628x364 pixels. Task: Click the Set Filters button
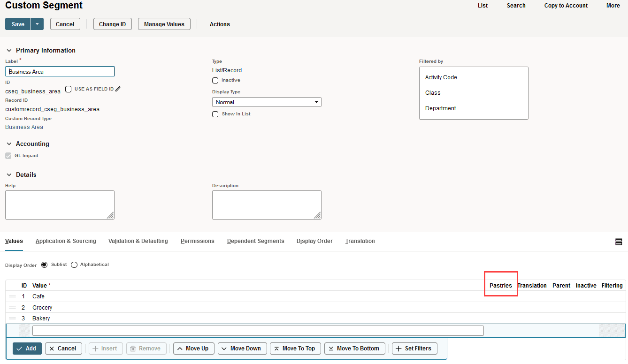point(414,349)
